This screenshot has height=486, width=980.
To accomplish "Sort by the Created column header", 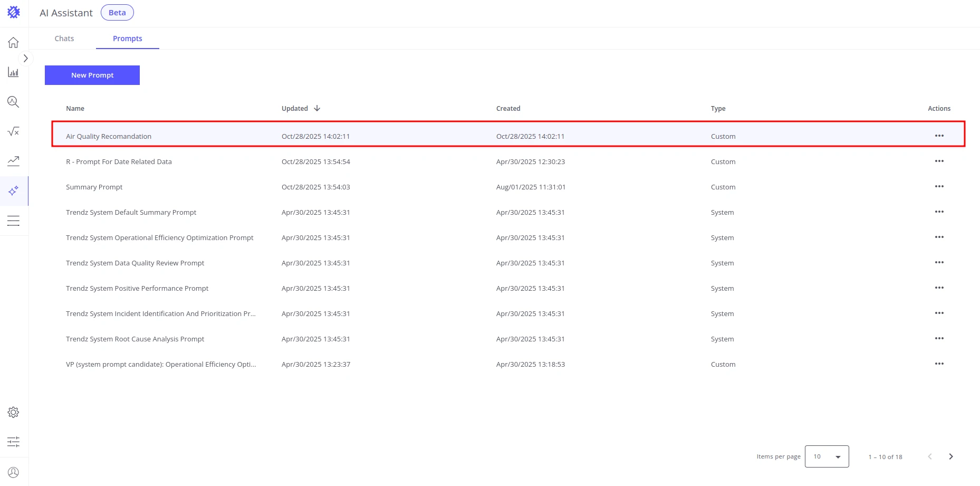I will click(x=508, y=108).
